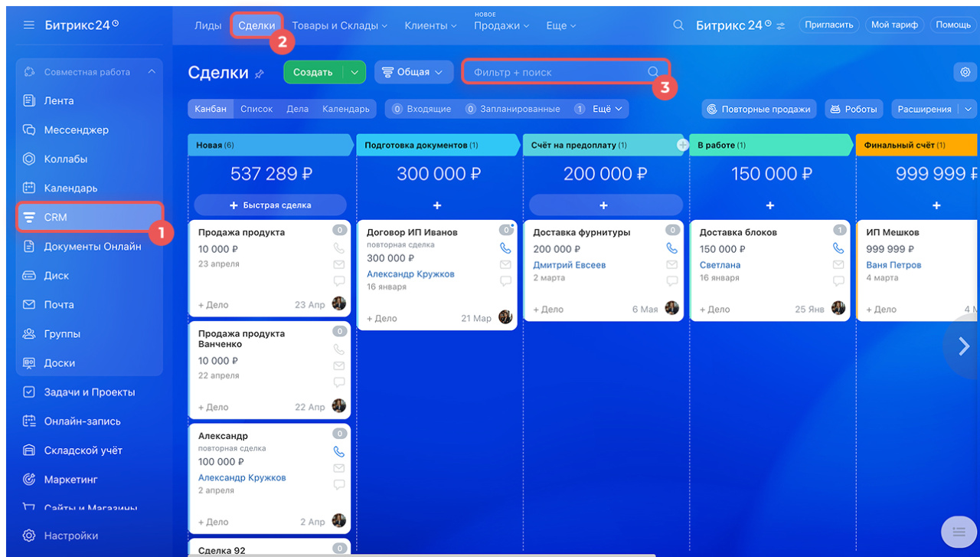This screenshot has width=980, height=557.
Task: Expand Товары и Склады menu
Action: point(339,25)
